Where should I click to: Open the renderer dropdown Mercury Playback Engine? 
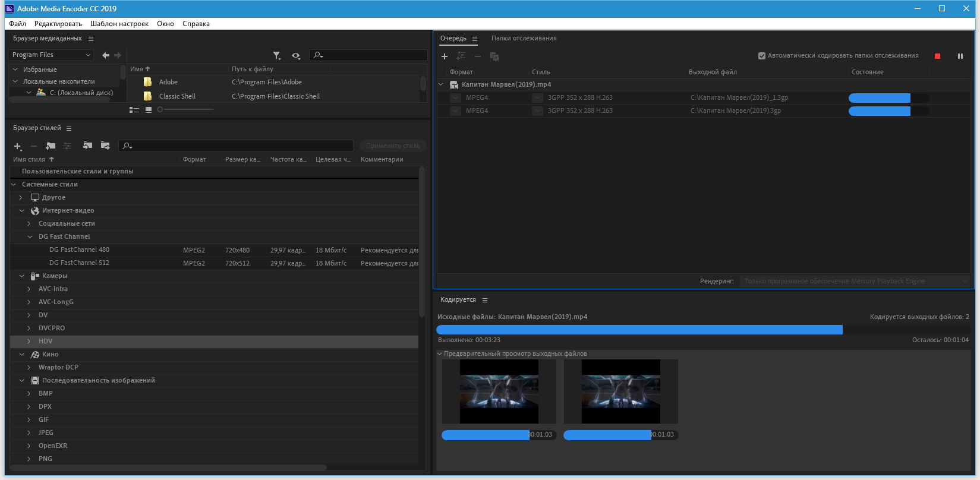855,282
